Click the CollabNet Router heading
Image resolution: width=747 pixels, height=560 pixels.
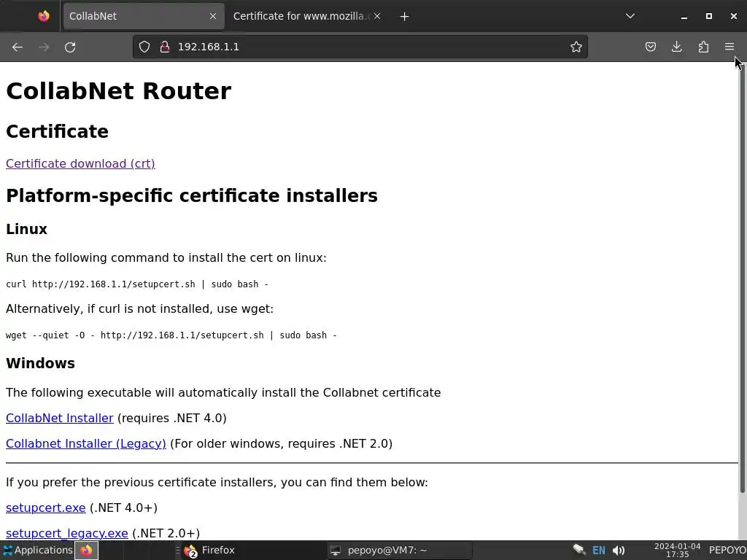(x=119, y=91)
